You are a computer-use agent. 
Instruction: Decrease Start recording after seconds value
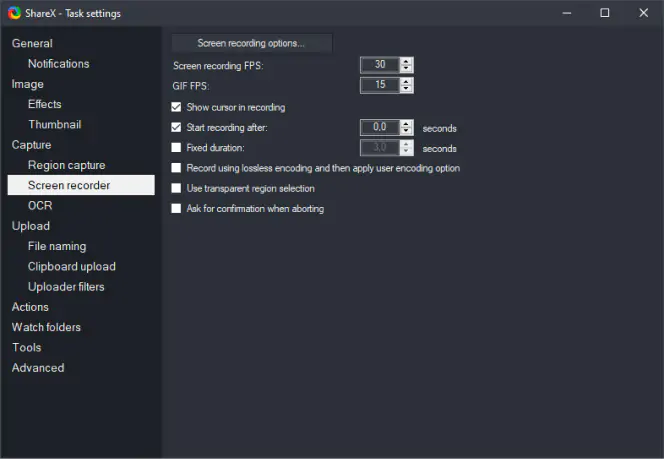(406, 131)
